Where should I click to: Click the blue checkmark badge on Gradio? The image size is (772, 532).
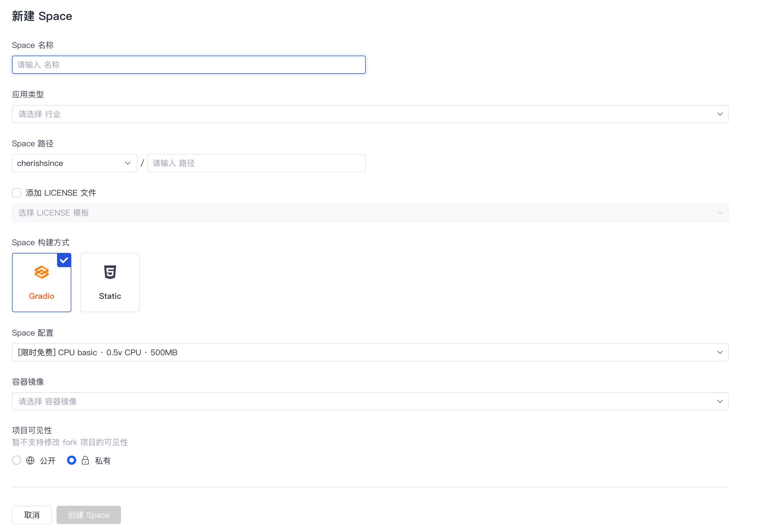64,260
